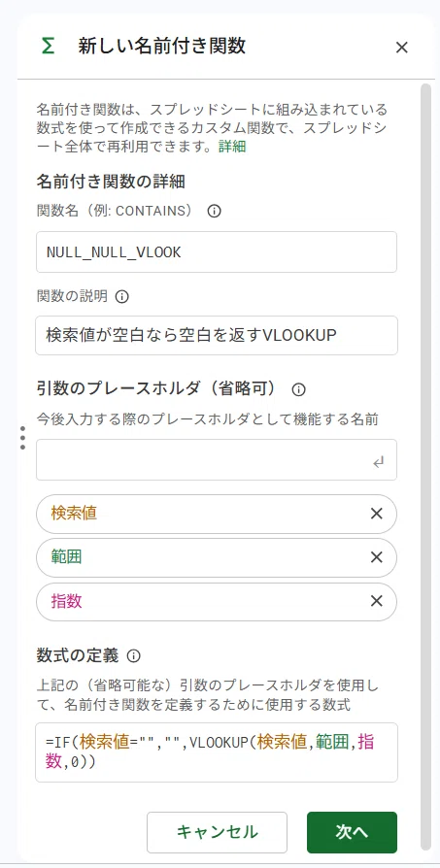Click the sidebar vertical scrollbar
This screenshot has width=440, height=868.
[x=425, y=466]
